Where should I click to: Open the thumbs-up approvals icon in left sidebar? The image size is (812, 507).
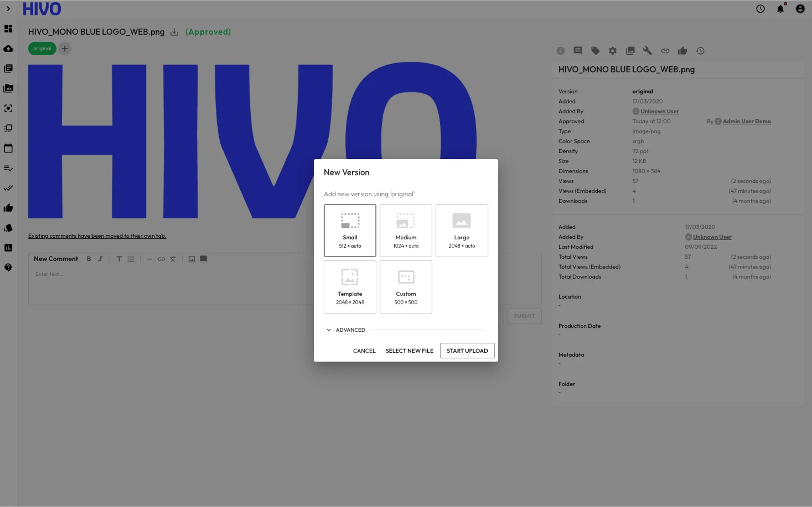tap(8, 208)
